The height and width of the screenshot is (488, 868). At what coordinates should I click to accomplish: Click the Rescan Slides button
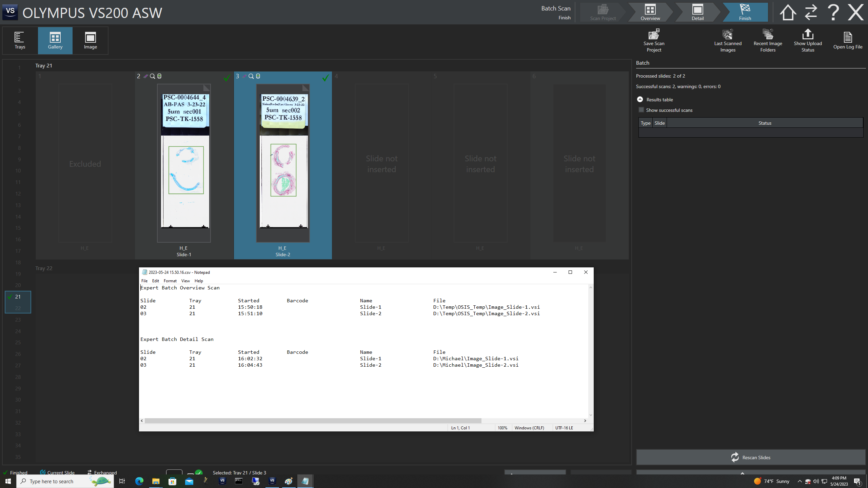pos(750,457)
